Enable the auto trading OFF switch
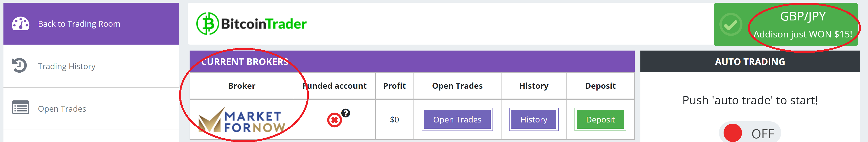 point(749,133)
